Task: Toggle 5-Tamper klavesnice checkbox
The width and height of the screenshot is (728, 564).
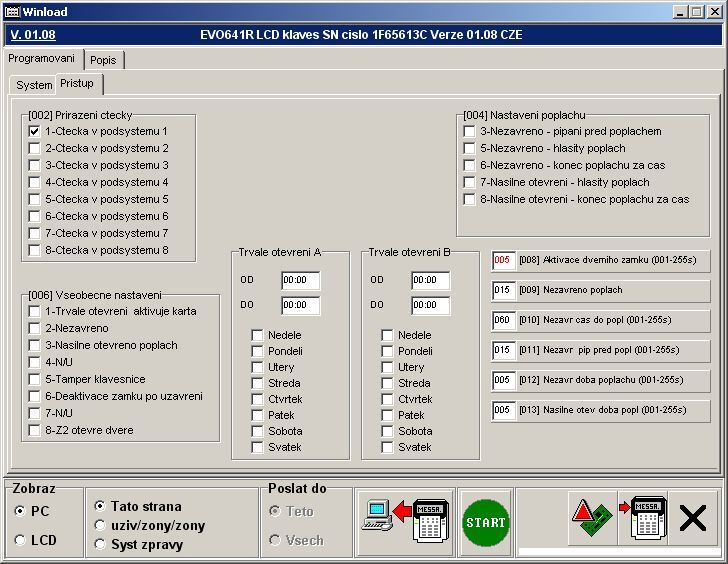Action: pos(34,379)
